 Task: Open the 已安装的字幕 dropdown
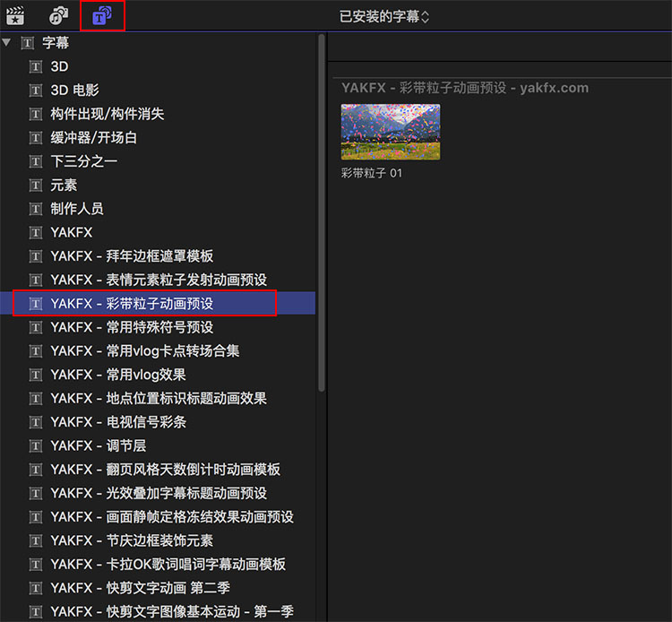pyautogui.click(x=384, y=17)
